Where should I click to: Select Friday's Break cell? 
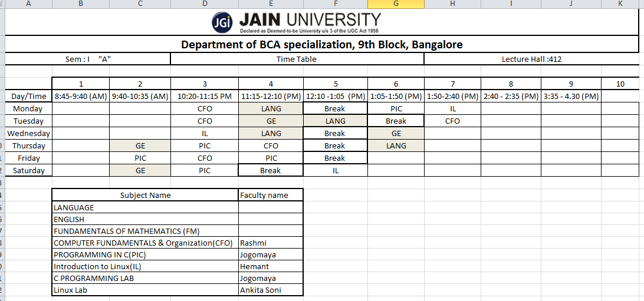pyautogui.click(x=336, y=158)
